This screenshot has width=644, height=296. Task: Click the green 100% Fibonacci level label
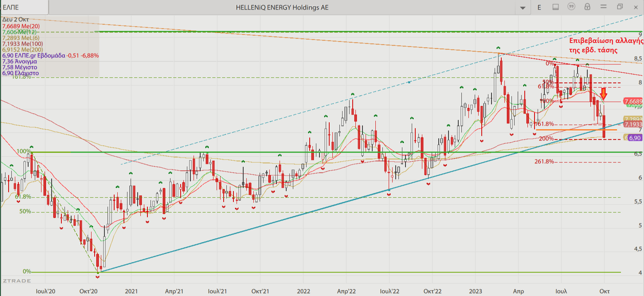point(23,151)
